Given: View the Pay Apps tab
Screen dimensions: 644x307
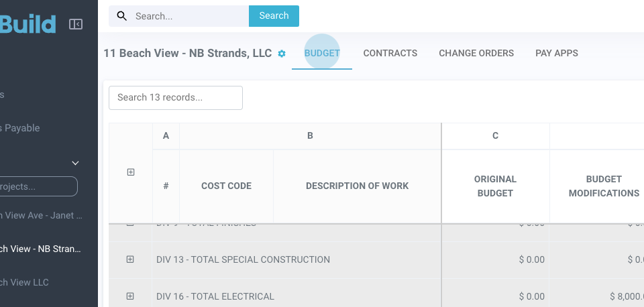Looking at the screenshot, I should [x=556, y=53].
